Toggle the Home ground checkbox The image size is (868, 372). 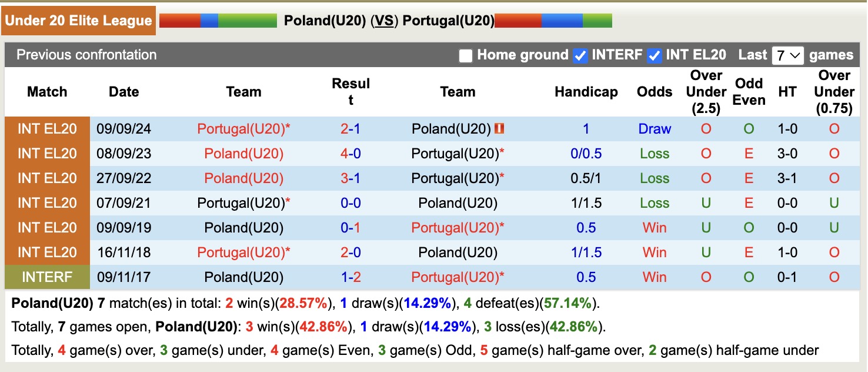pyautogui.click(x=466, y=56)
